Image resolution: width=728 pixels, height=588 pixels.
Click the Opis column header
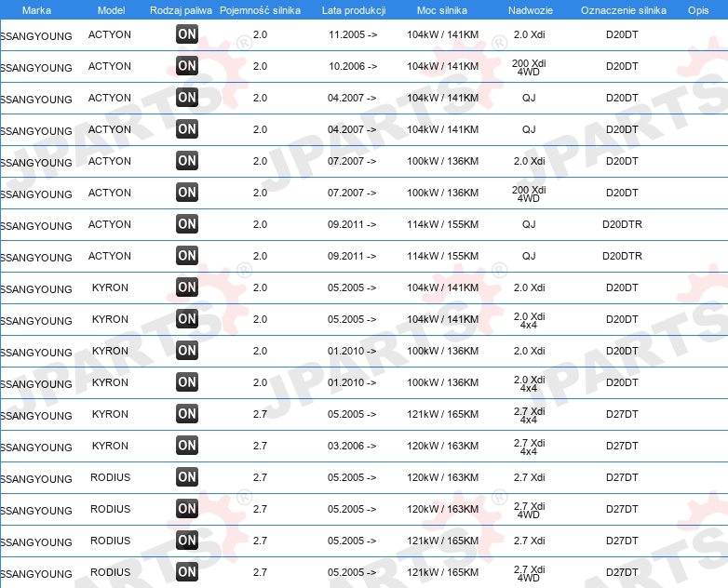coord(698,10)
